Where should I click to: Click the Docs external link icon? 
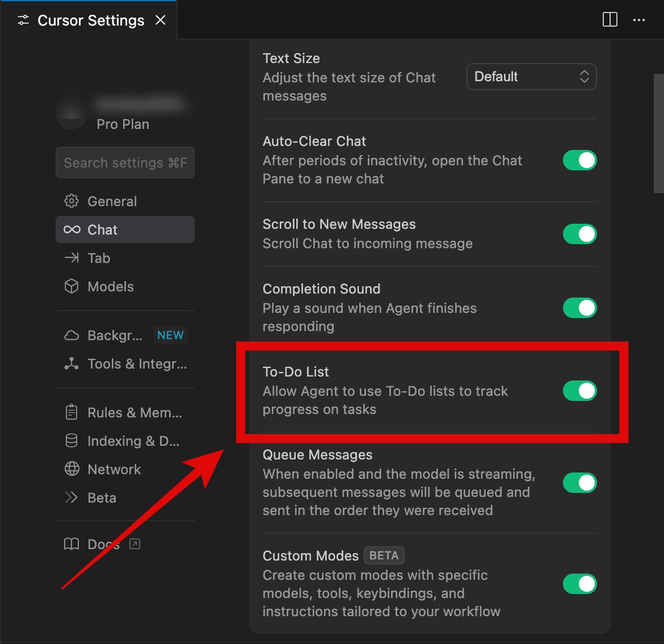[135, 544]
